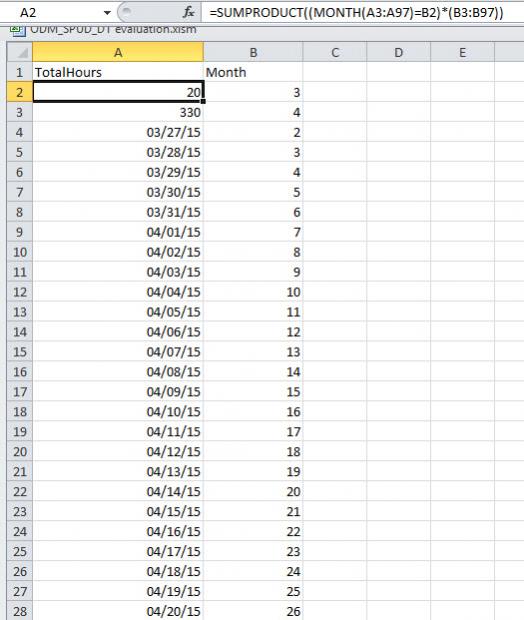
Task: Select cell with date 04/01/15
Action: [118, 232]
